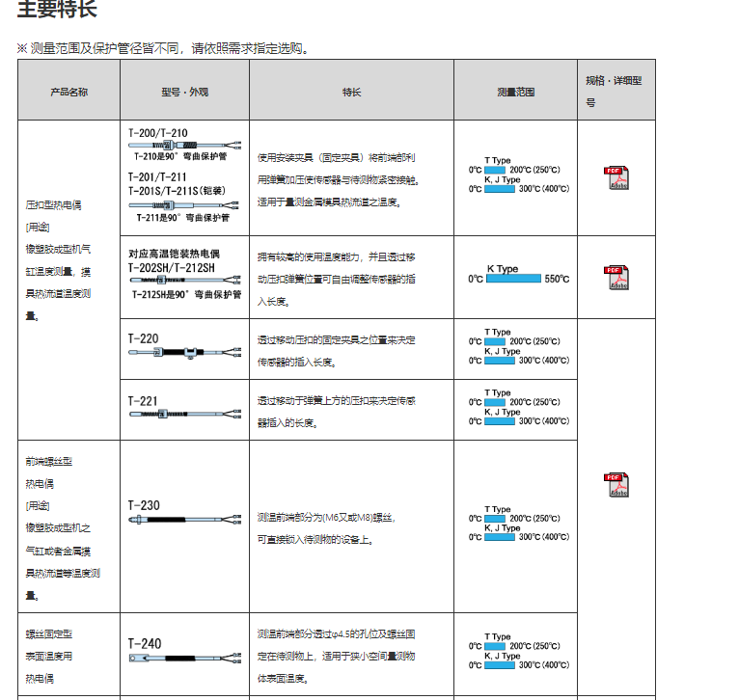Click the note about 测量范围及保护管径
Image resolution: width=739 pixels, height=700 pixels.
pyautogui.click(x=163, y=48)
